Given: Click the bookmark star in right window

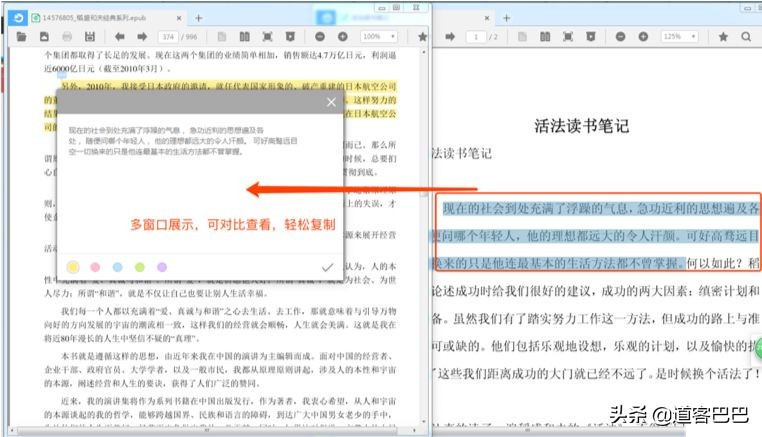Looking at the screenshot, I should point(723,36).
